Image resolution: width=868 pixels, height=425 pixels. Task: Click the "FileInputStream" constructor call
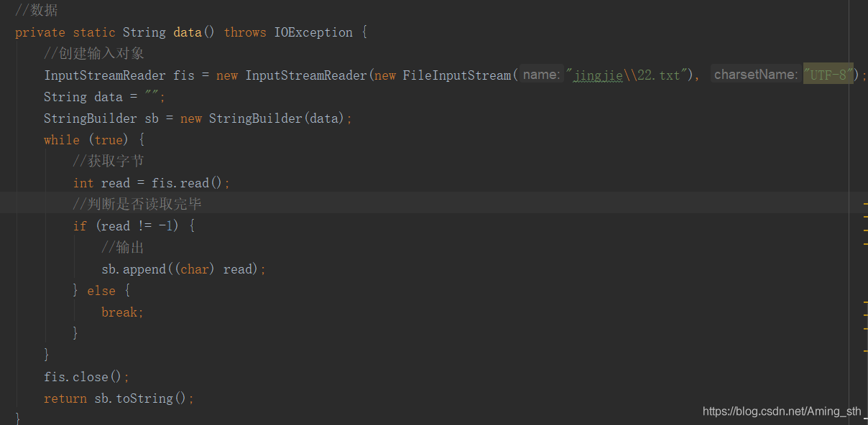click(x=456, y=75)
